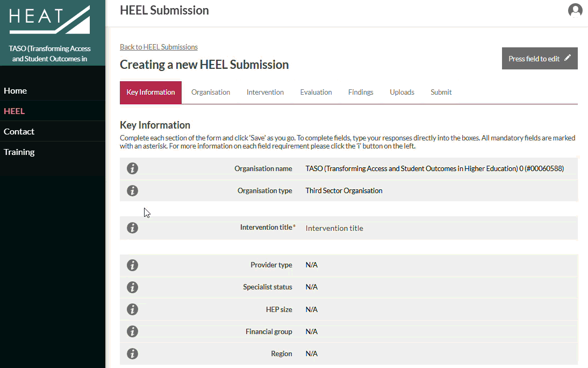Switch to the Organisation tab
The image size is (588, 368).
point(211,93)
